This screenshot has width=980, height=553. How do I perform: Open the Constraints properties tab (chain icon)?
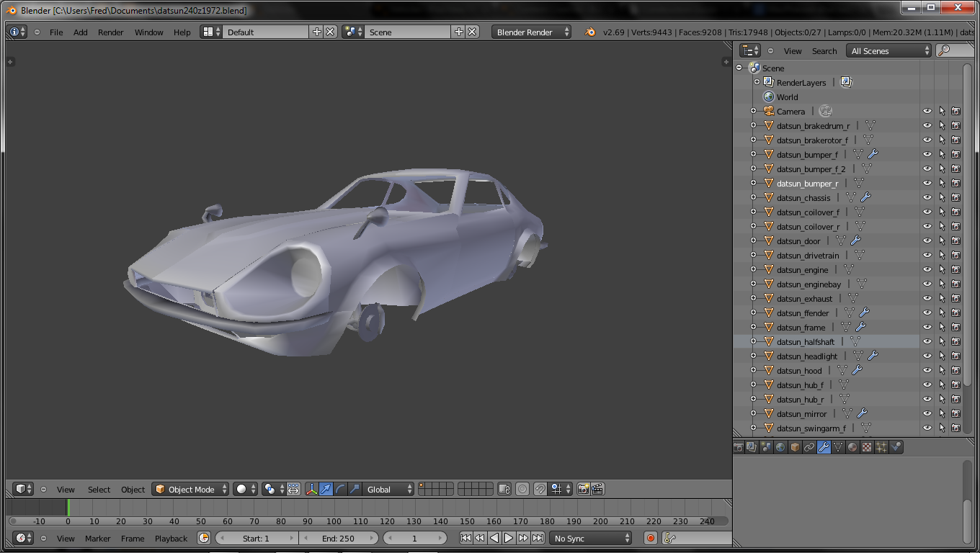click(809, 447)
